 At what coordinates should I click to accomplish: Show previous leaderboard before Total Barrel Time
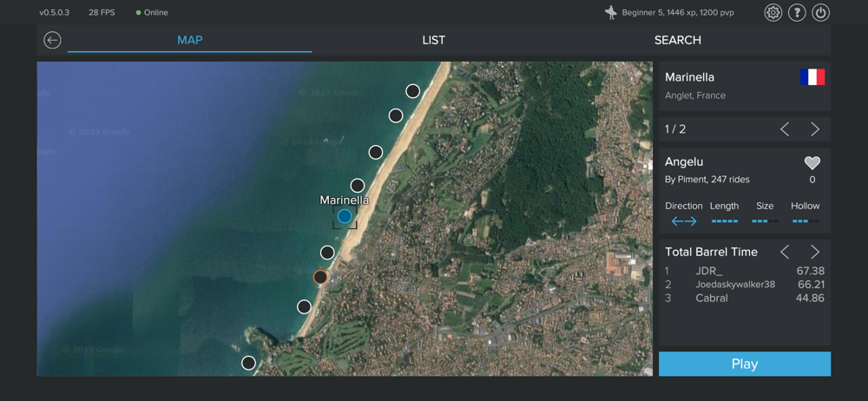click(785, 252)
